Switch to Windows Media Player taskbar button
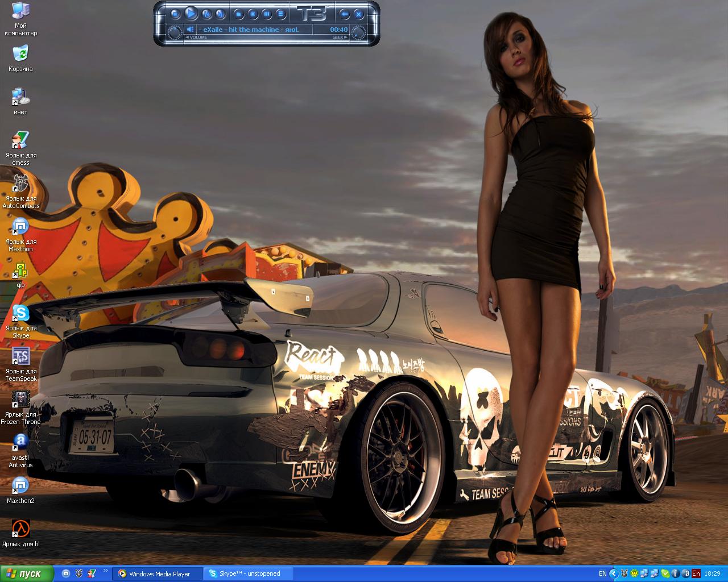 (159, 573)
